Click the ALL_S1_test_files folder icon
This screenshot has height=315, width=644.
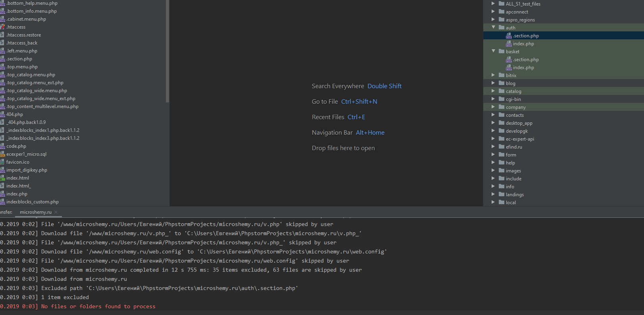click(502, 4)
